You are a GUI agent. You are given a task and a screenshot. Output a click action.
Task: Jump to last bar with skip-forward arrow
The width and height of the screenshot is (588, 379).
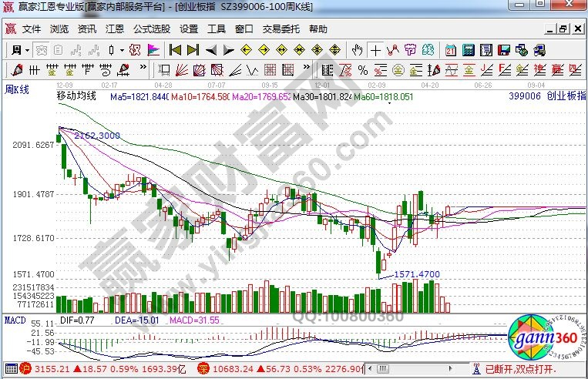click(x=193, y=50)
